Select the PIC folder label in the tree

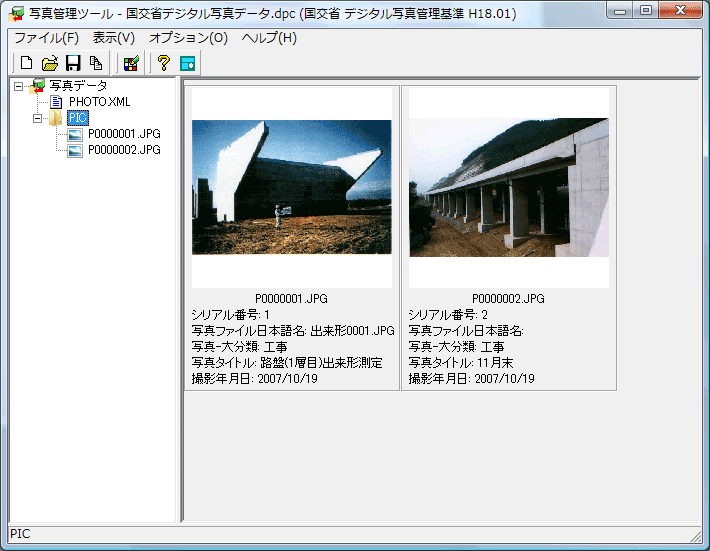[x=78, y=118]
